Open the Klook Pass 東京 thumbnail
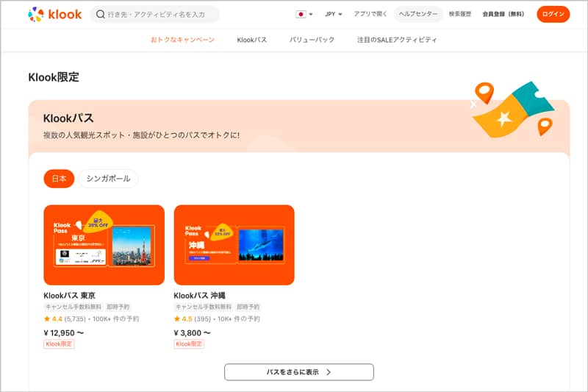The height and width of the screenshot is (392, 588). [104, 245]
